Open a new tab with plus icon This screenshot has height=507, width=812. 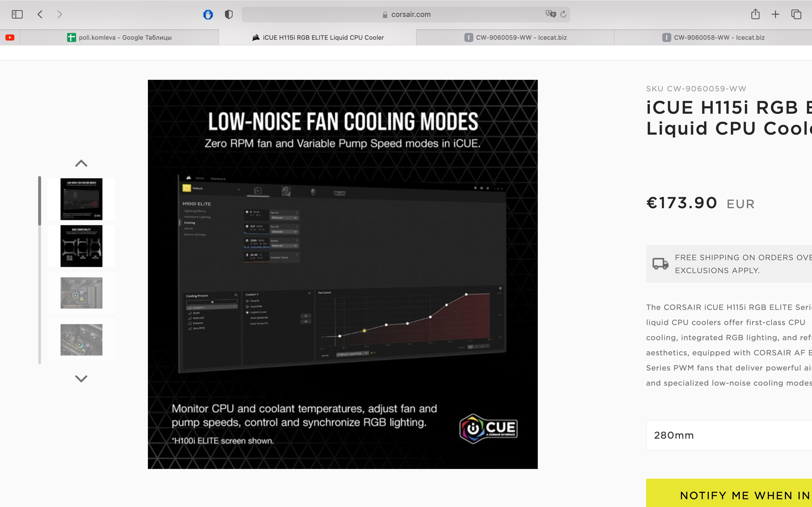[x=775, y=14]
